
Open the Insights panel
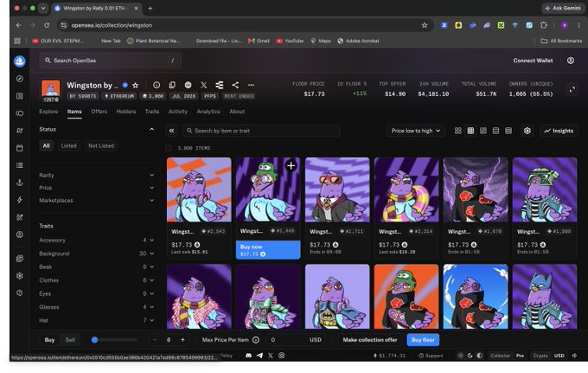[x=559, y=131]
